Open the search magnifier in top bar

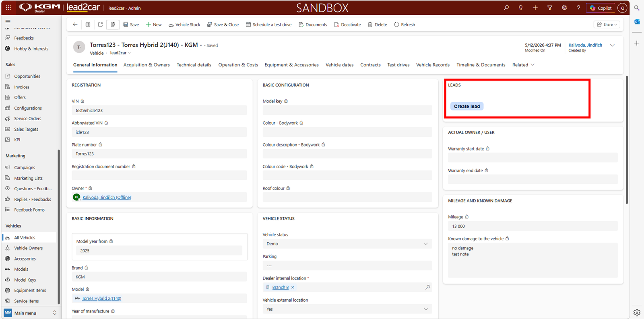[x=506, y=8]
